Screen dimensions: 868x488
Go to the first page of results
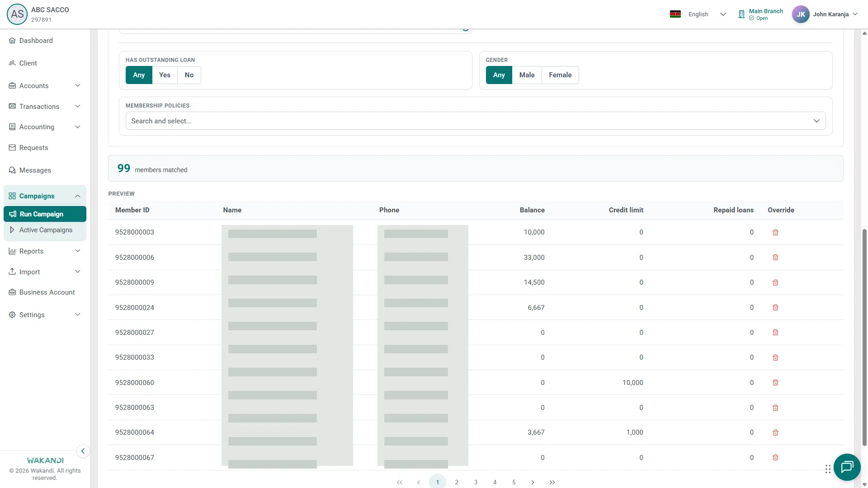[x=399, y=482]
